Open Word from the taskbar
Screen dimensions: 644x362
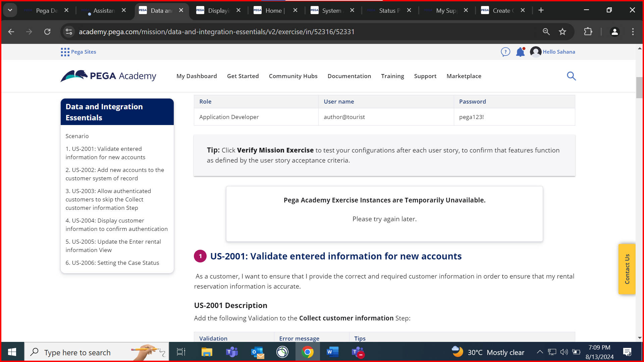(332, 352)
